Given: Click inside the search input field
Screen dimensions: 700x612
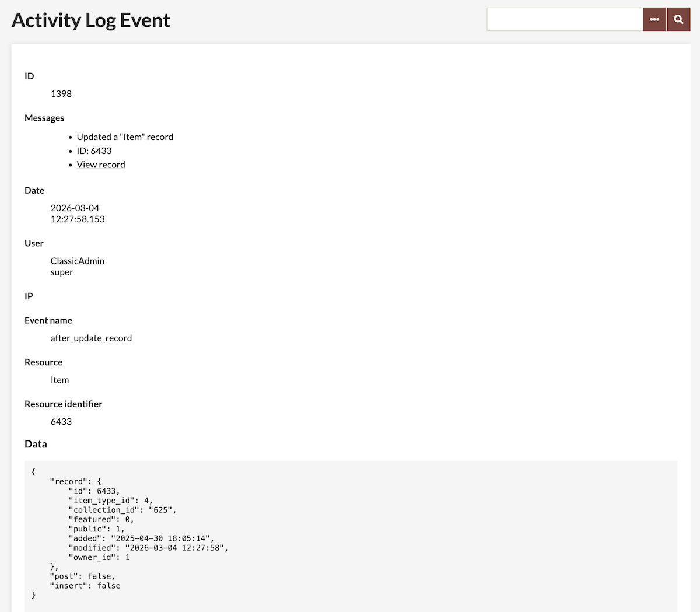Looking at the screenshot, I should pyautogui.click(x=564, y=19).
